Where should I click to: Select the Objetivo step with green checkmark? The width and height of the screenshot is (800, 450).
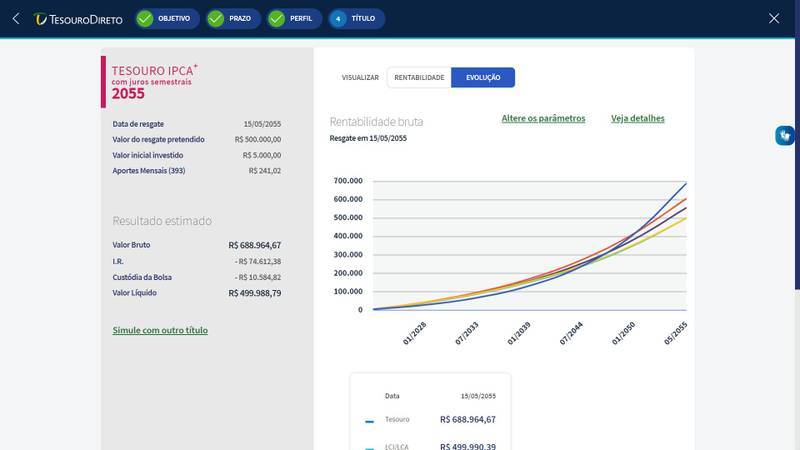(167, 19)
